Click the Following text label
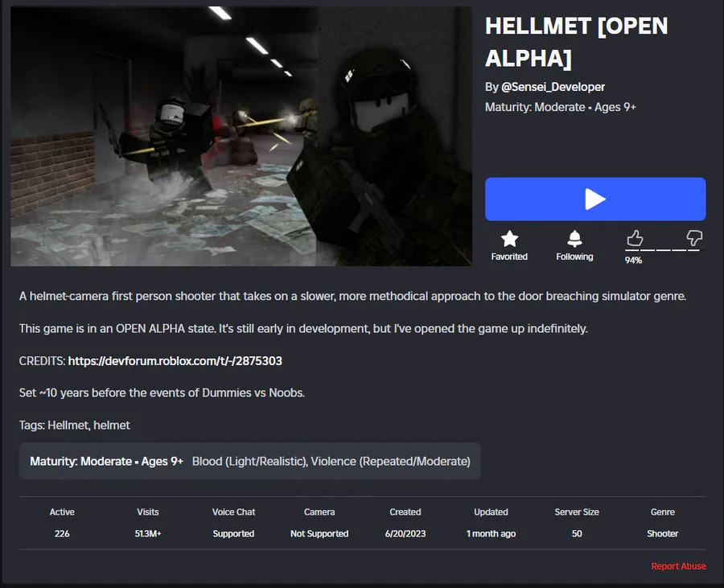Viewport: 724px width, 588px height. click(x=574, y=257)
